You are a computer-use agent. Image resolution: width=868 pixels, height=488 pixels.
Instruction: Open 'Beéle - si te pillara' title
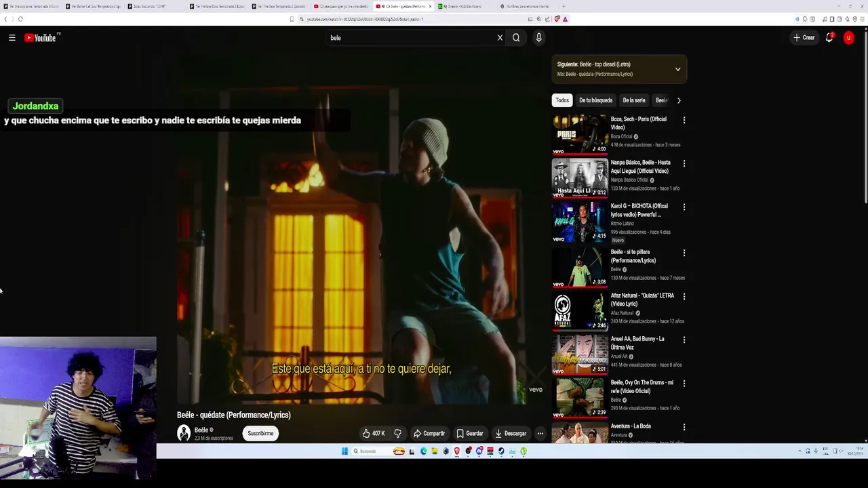click(x=633, y=256)
